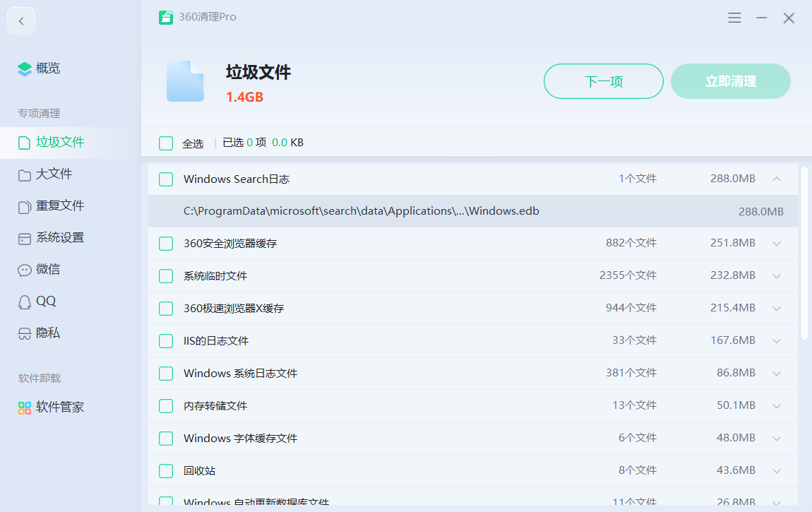This screenshot has height=512, width=812.
Task: Click the hamburger menu icon in title bar
Action: click(734, 18)
